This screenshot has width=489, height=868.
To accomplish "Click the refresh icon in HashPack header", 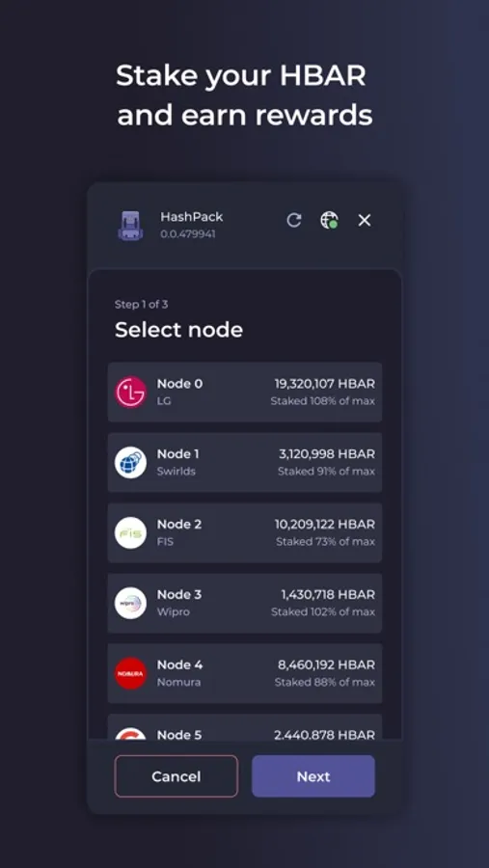I will point(294,220).
